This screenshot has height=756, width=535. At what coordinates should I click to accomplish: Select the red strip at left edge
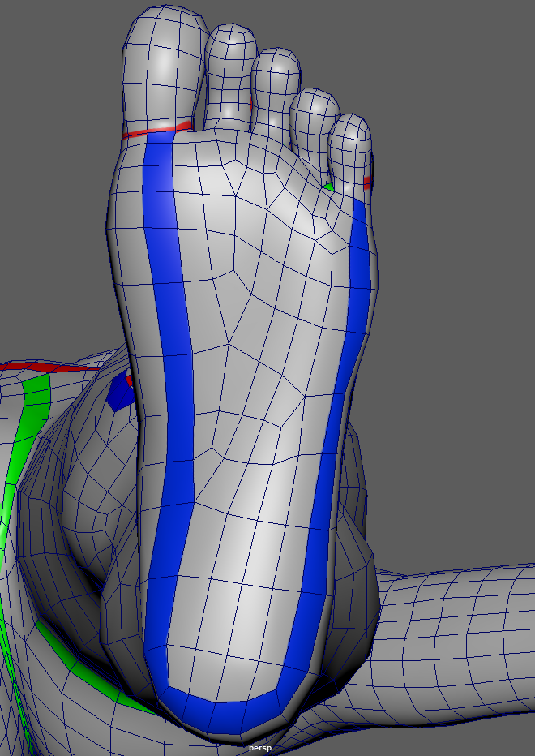(41, 367)
